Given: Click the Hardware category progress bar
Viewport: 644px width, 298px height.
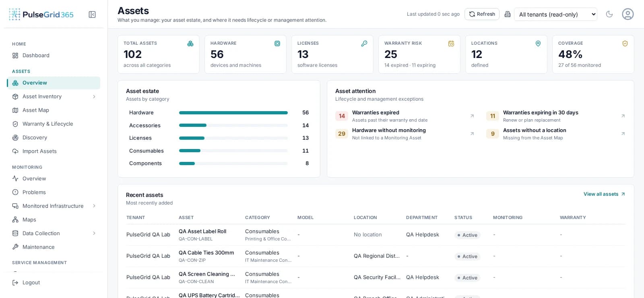Looking at the screenshot, I should pos(233,113).
